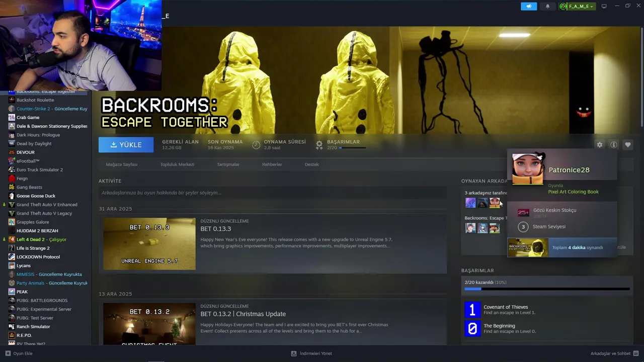Viewport: 644px width, 362px height.
Task: Click the Counter-Strike 2 game icon
Action: [x=12, y=109]
